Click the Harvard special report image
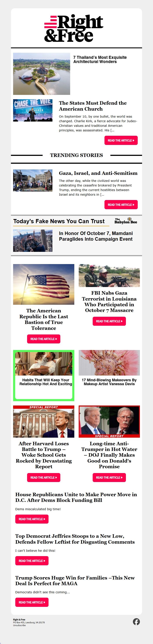The height and width of the screenshot is (644, 153). [44, 421]
